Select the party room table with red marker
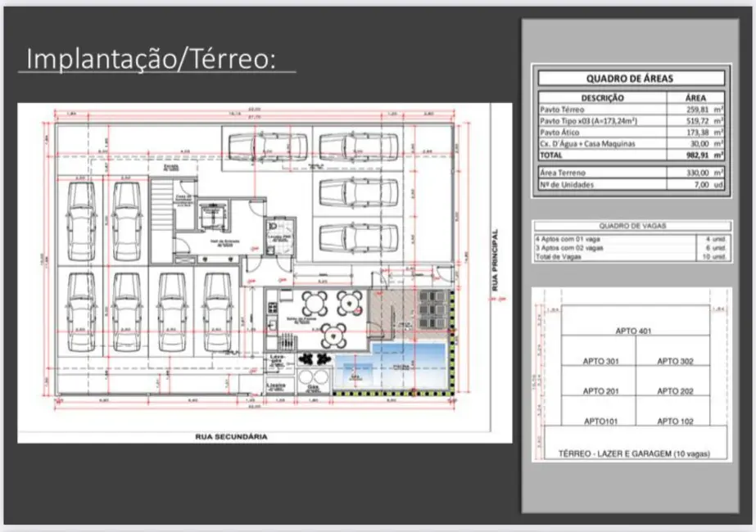The height and width of the screenshot is (532, 756). [349, 304]
